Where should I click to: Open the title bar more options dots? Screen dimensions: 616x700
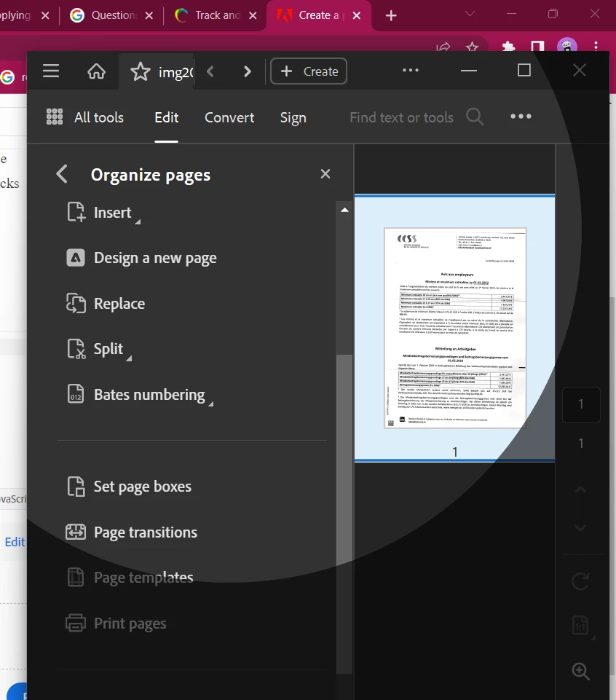point(410,70)
